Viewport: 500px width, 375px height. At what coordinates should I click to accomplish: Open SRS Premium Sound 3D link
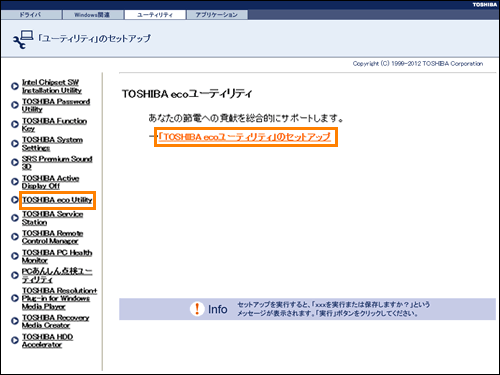57,163
